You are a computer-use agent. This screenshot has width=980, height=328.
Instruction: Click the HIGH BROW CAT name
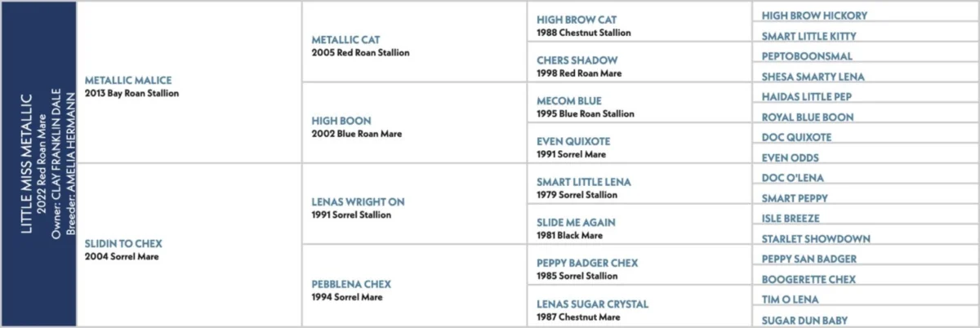point(577,20)
